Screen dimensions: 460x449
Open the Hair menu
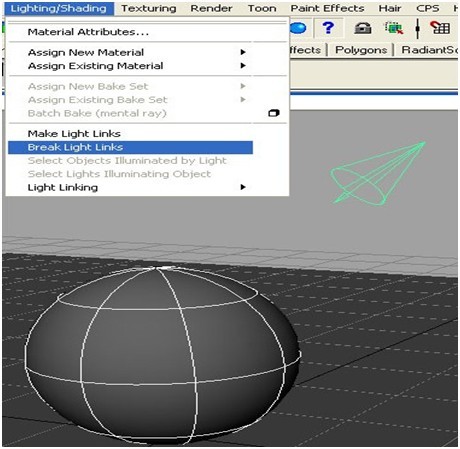[x=390, y=8]
